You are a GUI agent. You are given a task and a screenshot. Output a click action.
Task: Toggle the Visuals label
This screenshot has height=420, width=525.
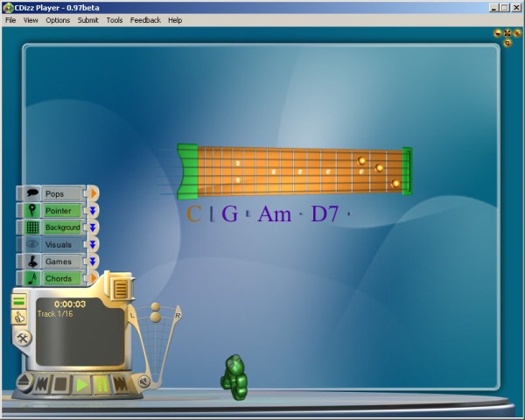click(61, 244)
